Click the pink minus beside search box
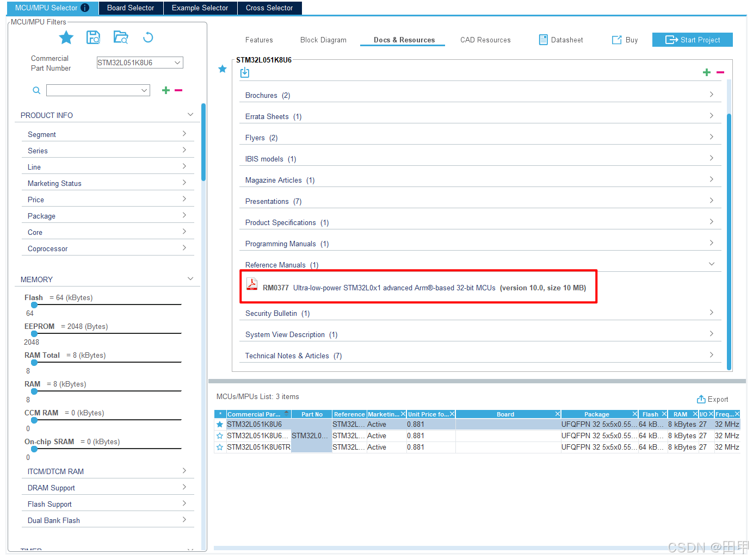This screenshot has height=560, width=753. (178, 90)
